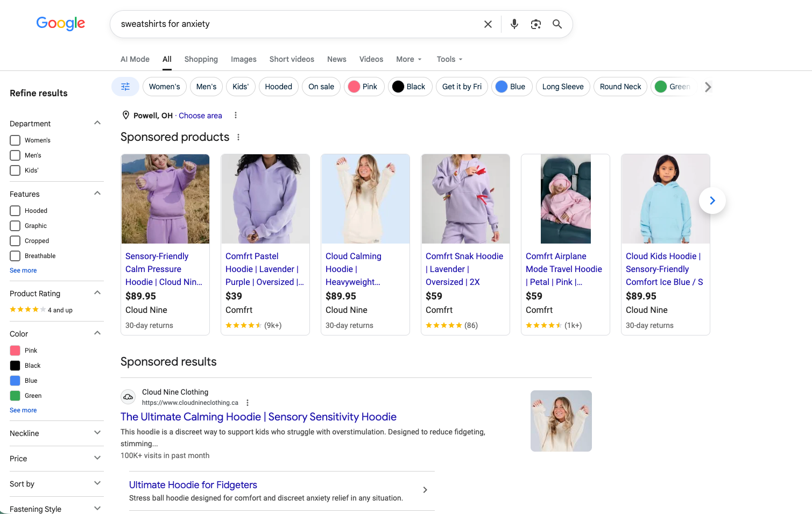Screen dimensions: 812x514
Task: Click the Google logo
Action: 61,24
